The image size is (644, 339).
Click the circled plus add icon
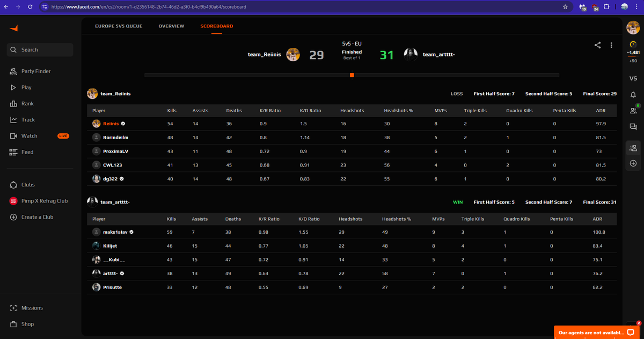pyautogui.click(x=633, y=163)
